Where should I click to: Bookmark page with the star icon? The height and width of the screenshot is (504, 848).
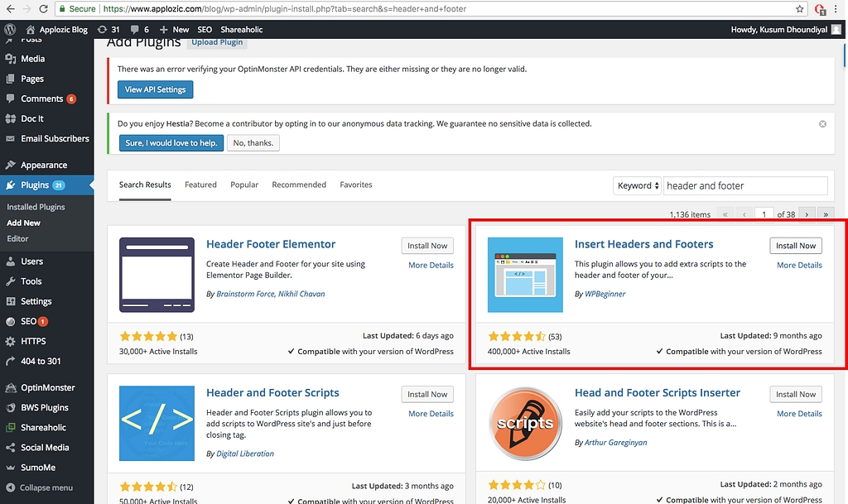[799, 9]
